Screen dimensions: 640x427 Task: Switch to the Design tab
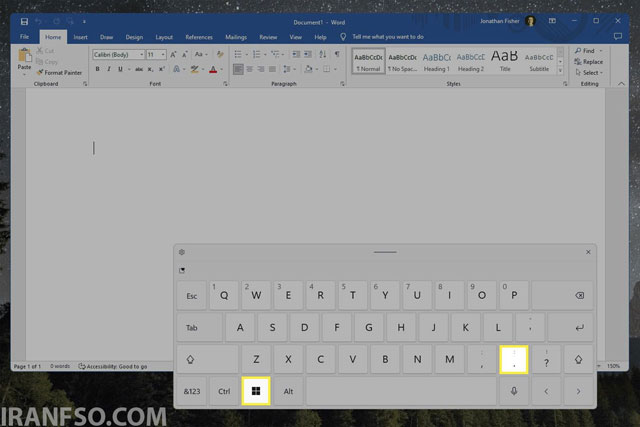click(x=134, y=37)
